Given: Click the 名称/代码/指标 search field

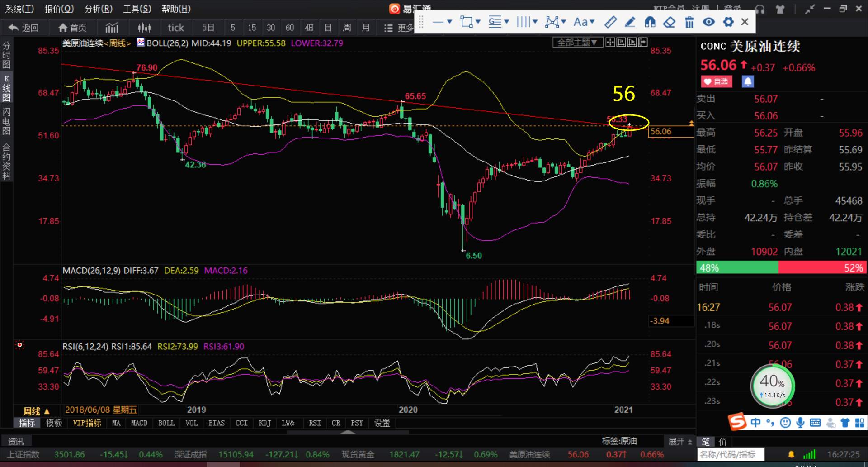Looking at the screenshot, I should [731, 454].
